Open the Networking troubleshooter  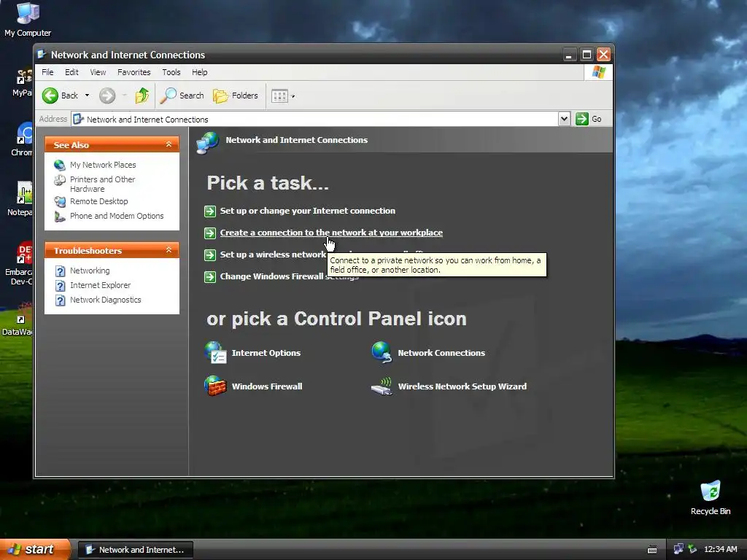(x=90, y=271)
